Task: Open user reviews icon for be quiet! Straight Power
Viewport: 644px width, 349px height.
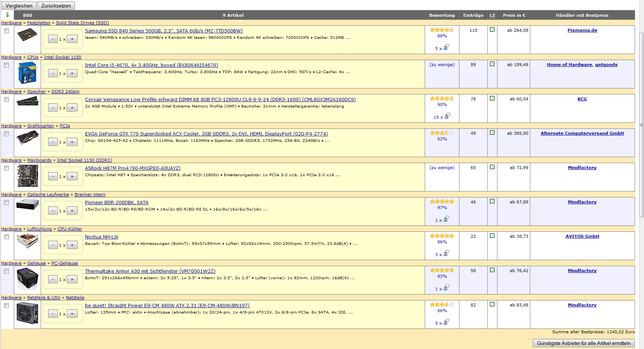Action: tap(446, 322)
